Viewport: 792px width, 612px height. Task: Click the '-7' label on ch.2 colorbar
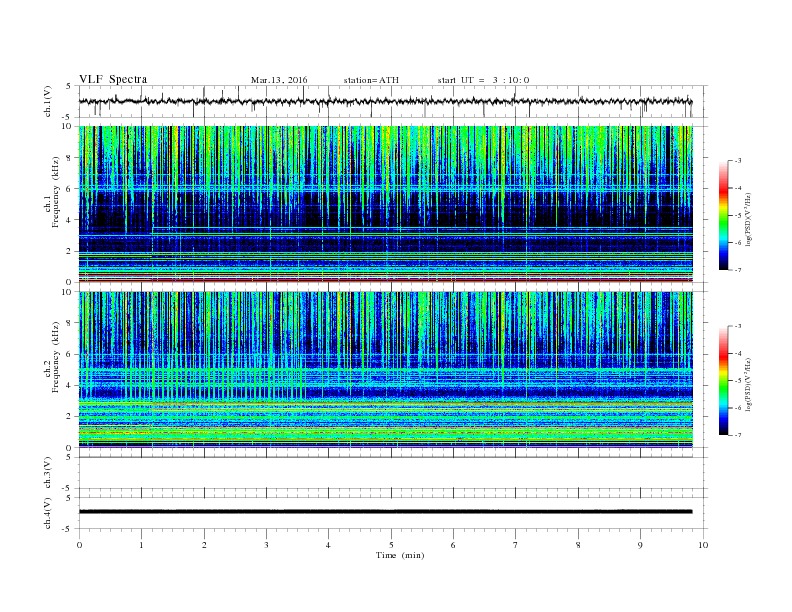pos(738,435)
